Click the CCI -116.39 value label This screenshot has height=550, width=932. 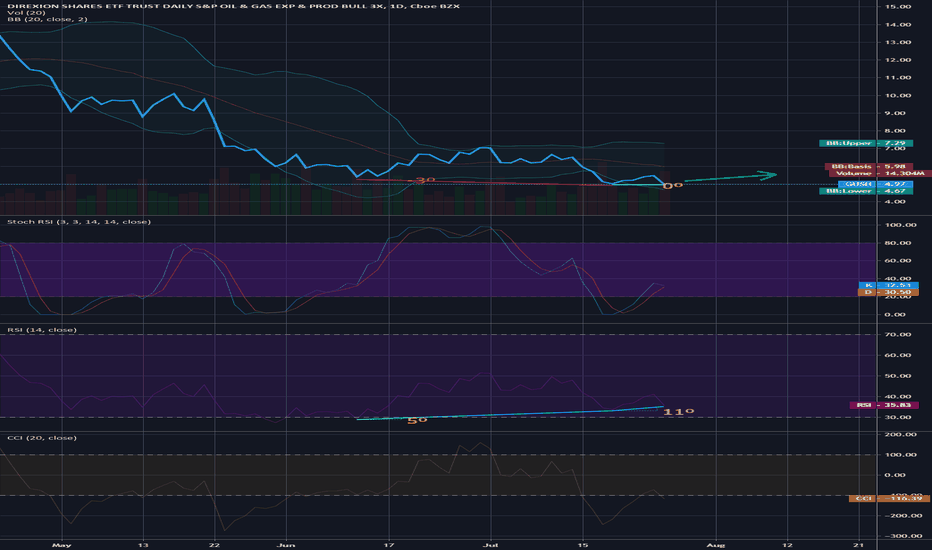coord(889,498)
